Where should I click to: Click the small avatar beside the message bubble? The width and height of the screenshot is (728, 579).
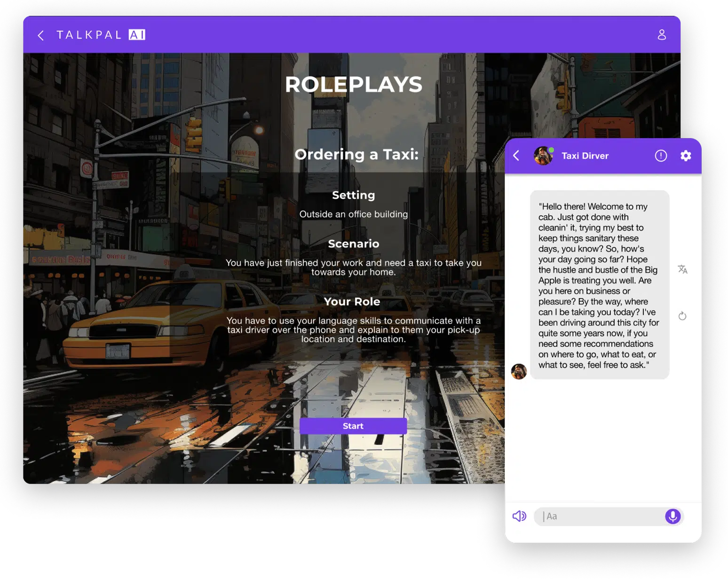point(519,372)
